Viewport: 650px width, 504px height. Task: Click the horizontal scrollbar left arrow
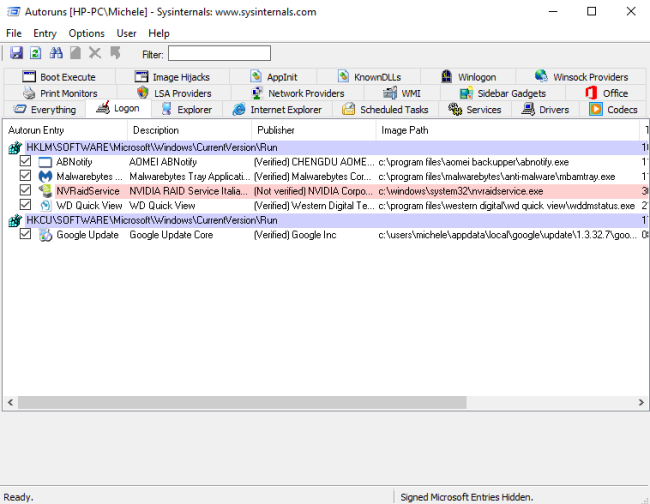10,402
